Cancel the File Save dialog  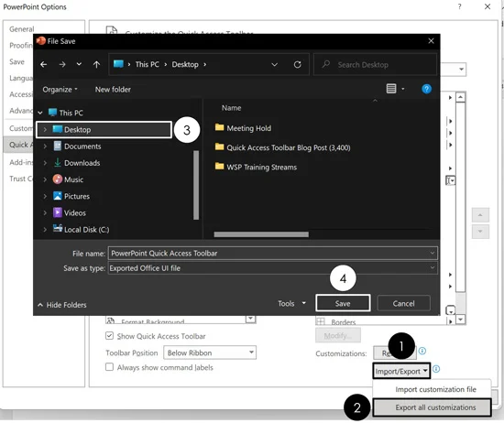(403, 303)
